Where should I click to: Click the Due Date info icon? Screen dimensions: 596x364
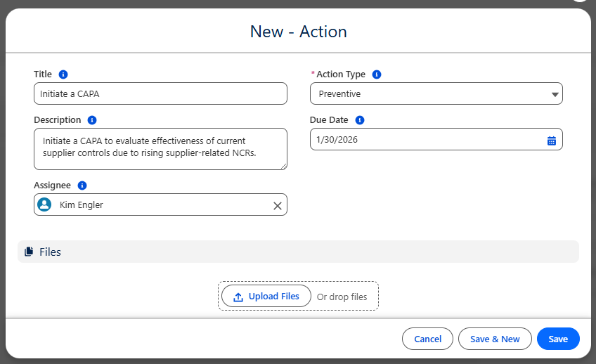pos(360,120)
